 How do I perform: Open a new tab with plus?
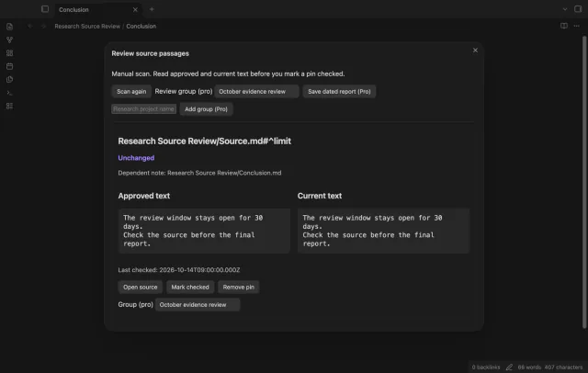pyautogui.click(x=152, y=9)
